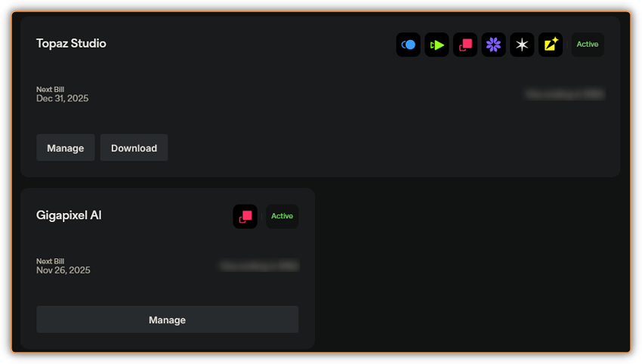This screenshot has height=364, width=642.
Task: Open the purple flower app icon
Action: tap(493, 45)
